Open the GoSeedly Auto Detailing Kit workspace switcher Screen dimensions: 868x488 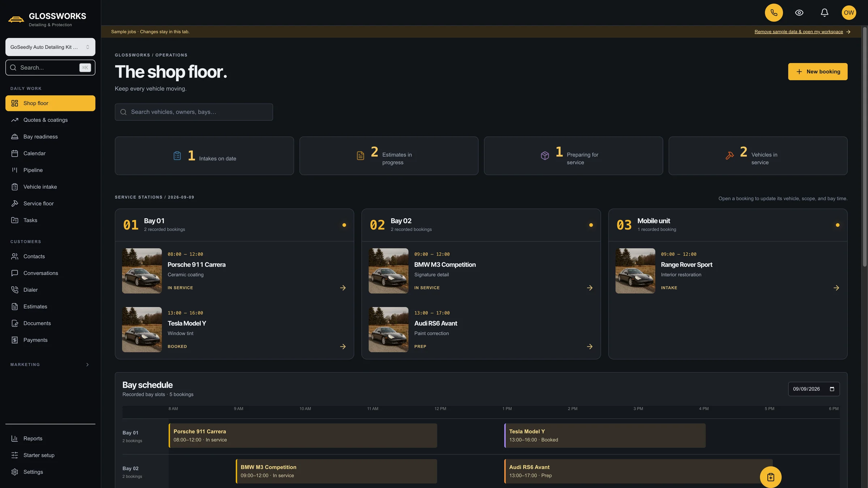click(x=50, y=47)
